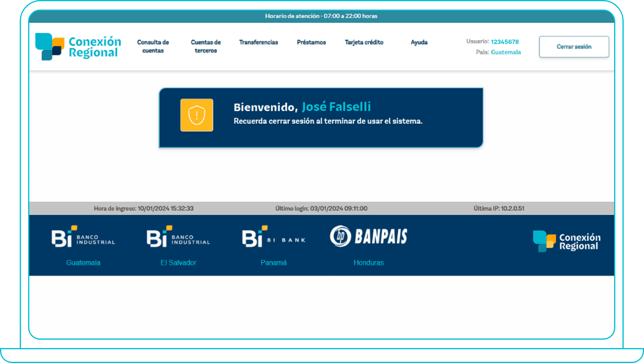This screenshot has width=644, height=363.
Task: Click the user number 12345678
Action: coord(505,42)
